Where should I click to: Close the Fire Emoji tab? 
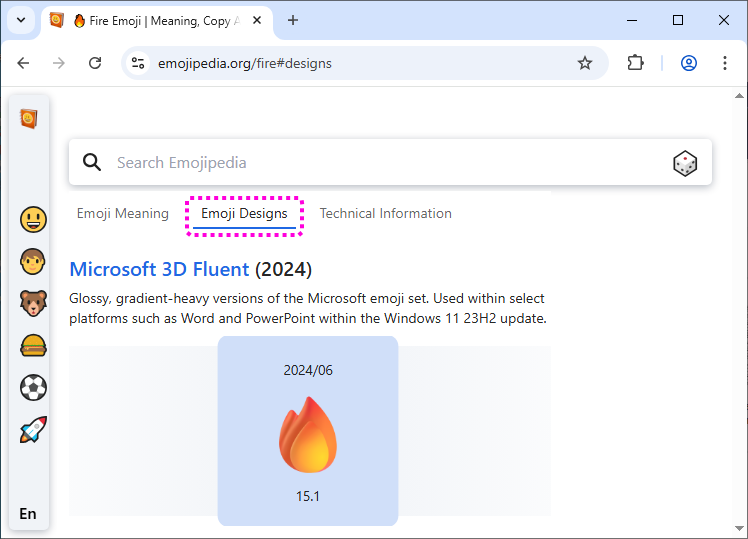257,21
